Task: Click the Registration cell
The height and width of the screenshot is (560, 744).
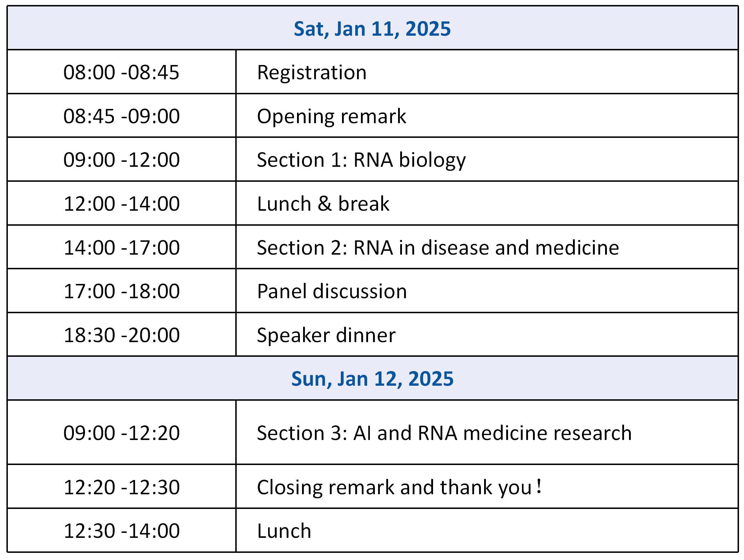Action: coord(487,72)
